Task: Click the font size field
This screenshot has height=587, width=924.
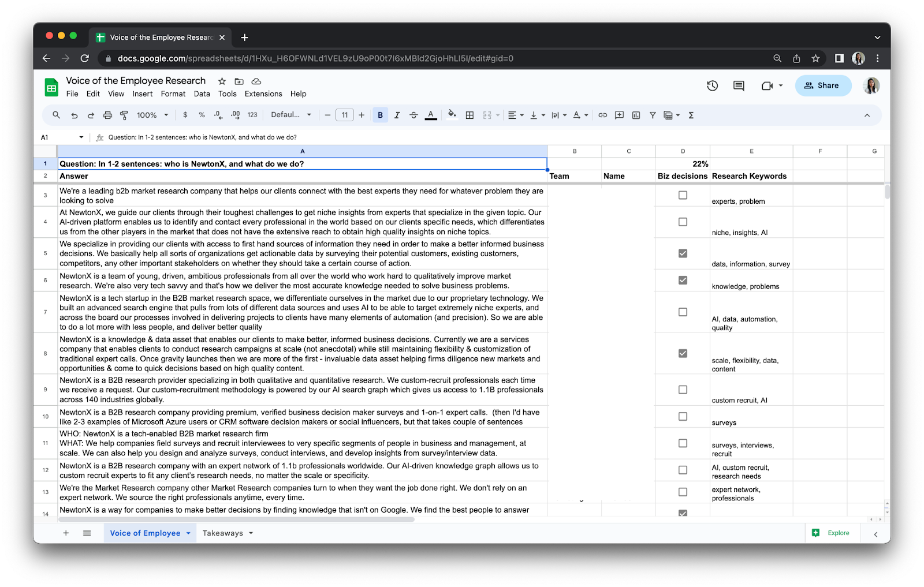Action: pos(344,115)
